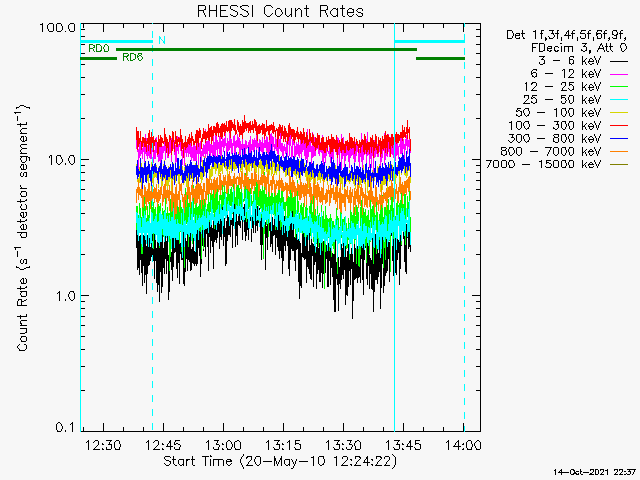Select the '12 - 25 keV' legend label
This screenshot has width=640, height=480.
pyautogui.click(x=562, y=87)
